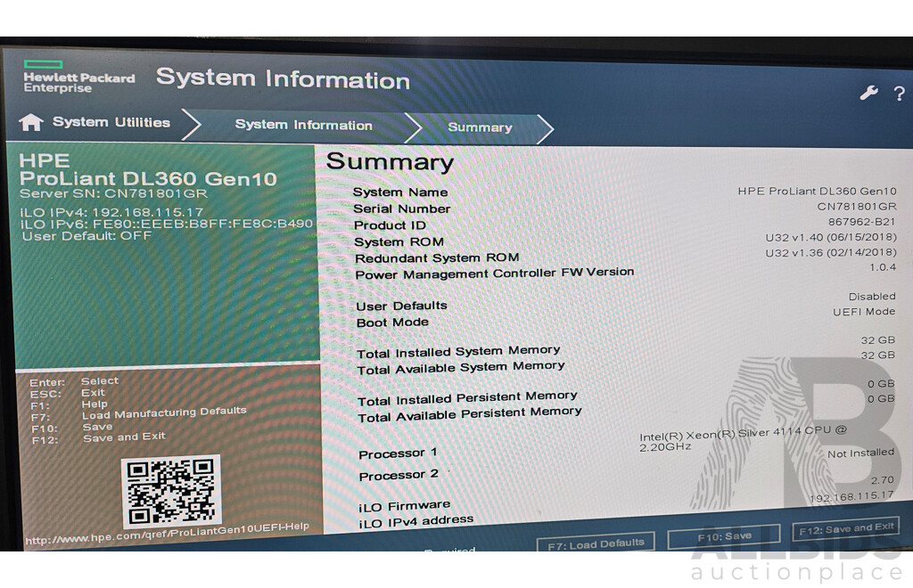Click the value 867962-B21
The width and height of the screenshot is (913, 588).
pyautogui.click(x=861, y=222)
